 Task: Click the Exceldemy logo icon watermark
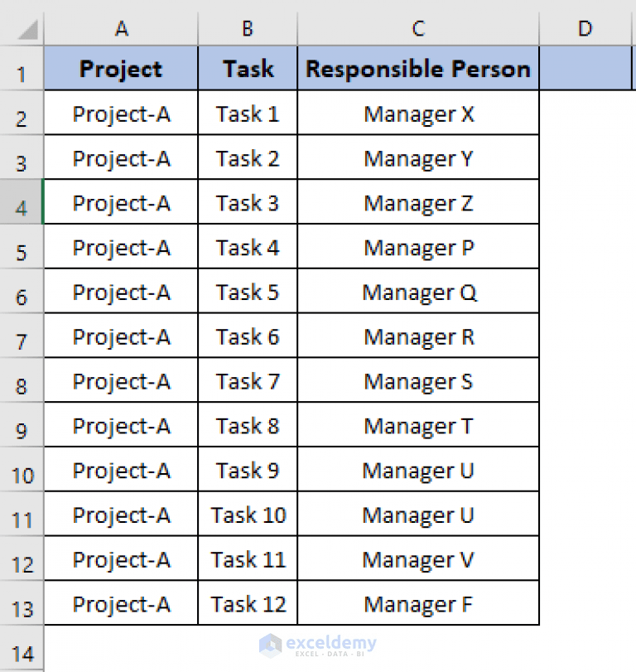click(x=269, y=643)
